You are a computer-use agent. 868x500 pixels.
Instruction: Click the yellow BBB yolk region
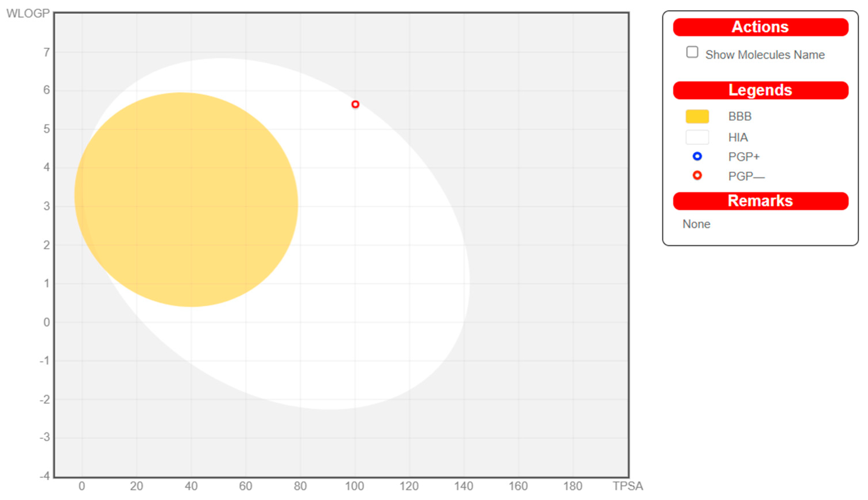[x=186, y=199]
